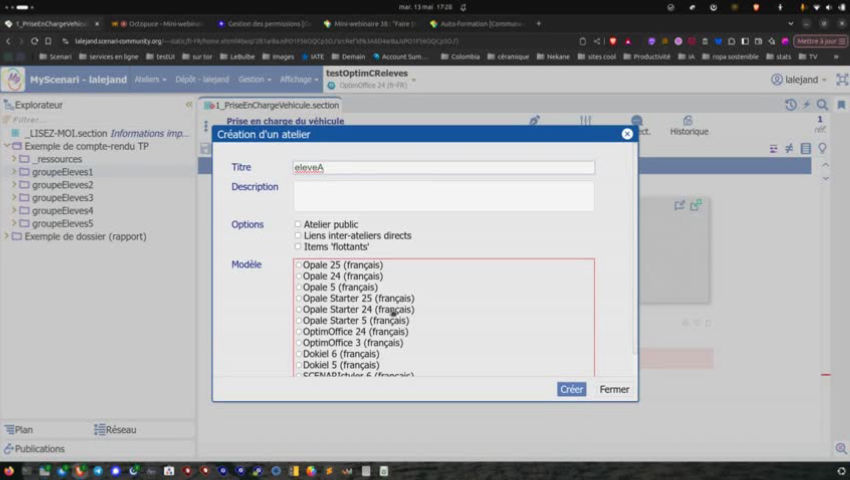Open the Plan view at bottom left
Viewport: 850px width, 480px height.
20,430
